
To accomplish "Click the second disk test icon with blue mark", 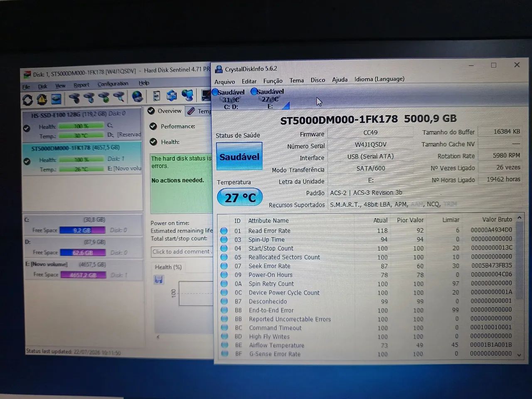I will pos(89,98).
